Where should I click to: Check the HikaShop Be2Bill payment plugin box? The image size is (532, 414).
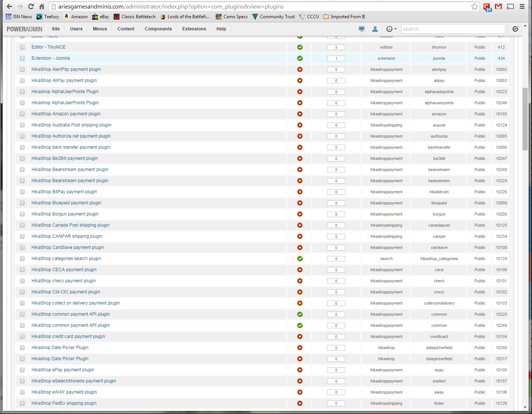(22, 158)
